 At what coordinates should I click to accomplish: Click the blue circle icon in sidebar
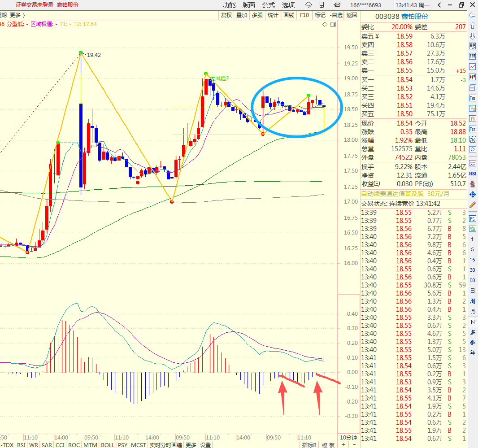[472, 150]
